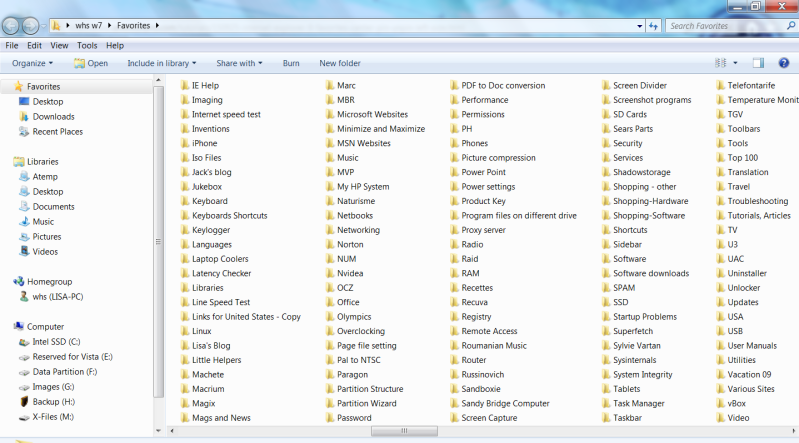This screenshot has width=799, height=443.
Task: Expand the breadcrumb arrow after Favorites
Action: (157, 25)
